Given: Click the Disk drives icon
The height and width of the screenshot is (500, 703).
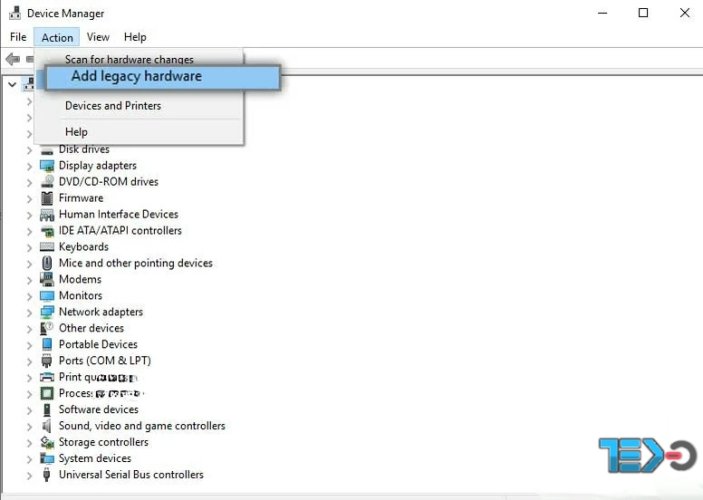Looking at the screenshot, I should (x=47, y=150).
